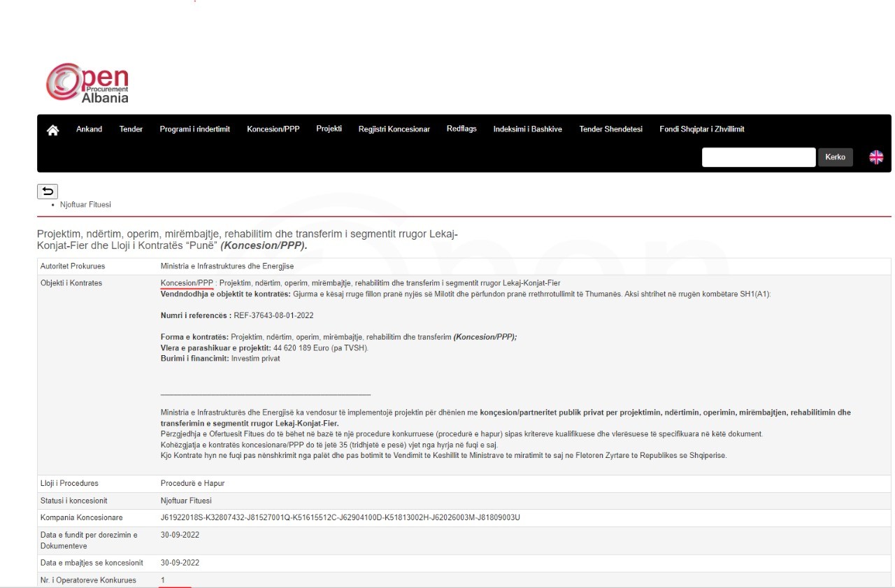Open the Tender menu item

(x=131, y=129)
